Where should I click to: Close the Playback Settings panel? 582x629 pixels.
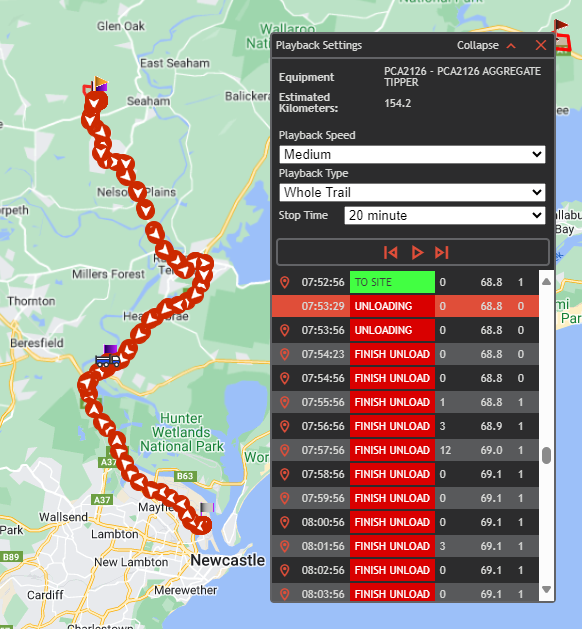pyautogui.click(x=541, y=45)
